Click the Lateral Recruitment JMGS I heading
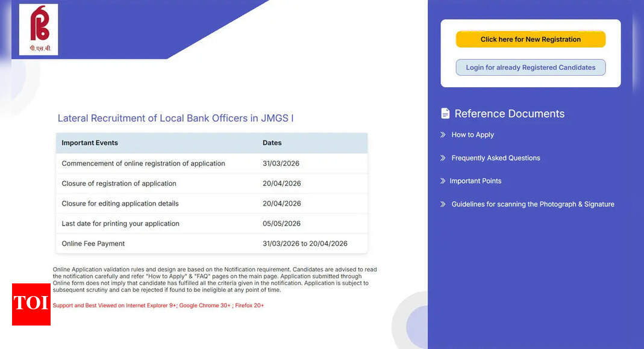This screenshot has width=644, height=349. pyautogui.click(x=175, y=118)
